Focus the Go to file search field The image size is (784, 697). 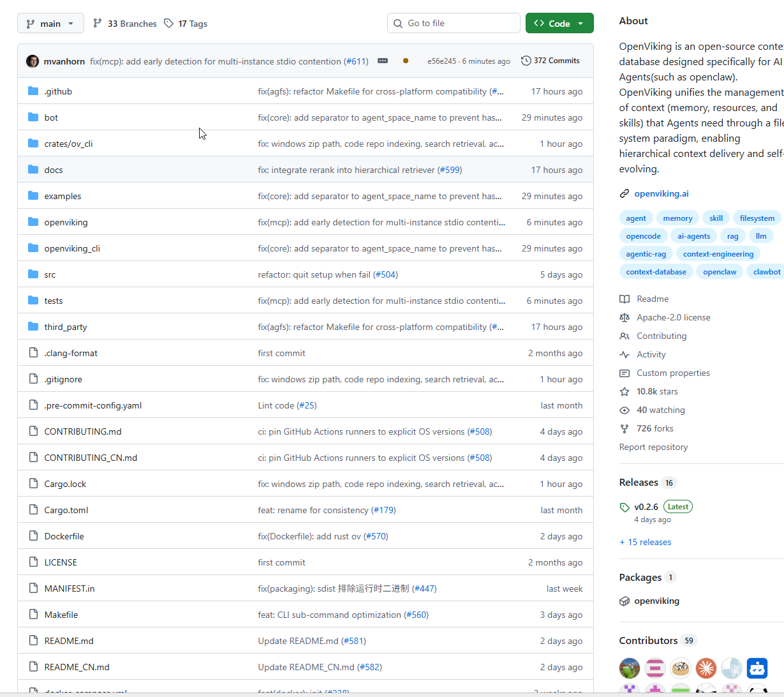point(454,23)
